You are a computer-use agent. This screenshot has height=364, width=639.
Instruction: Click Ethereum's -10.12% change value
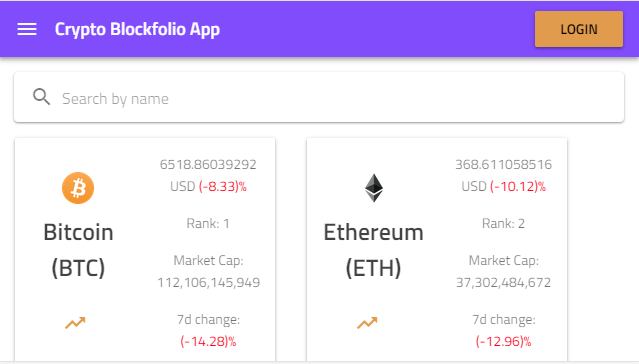[518, 186]
